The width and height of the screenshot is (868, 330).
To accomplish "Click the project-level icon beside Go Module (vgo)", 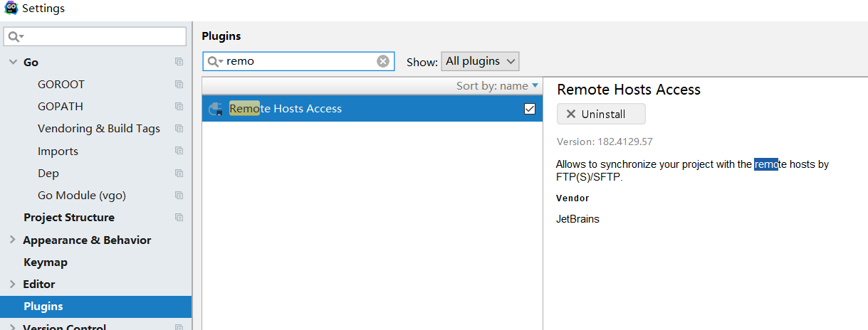I will [x=179, y=196].
